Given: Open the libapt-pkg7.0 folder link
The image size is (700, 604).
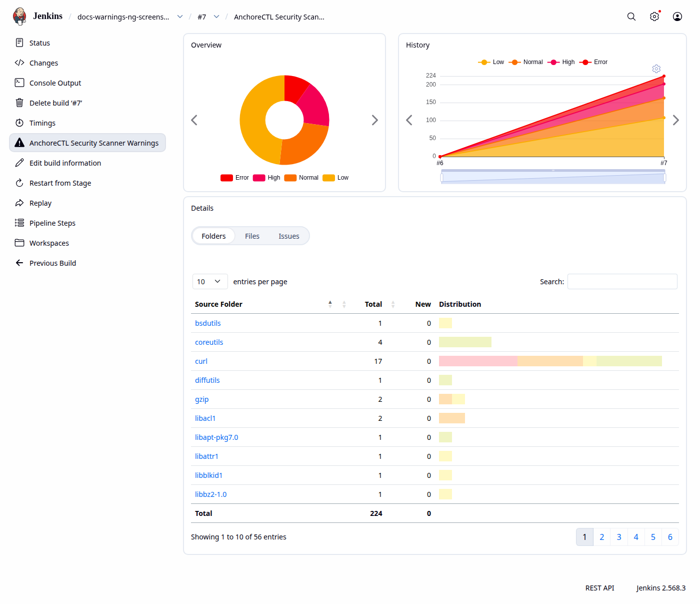Looking at the screenshot, I should pos(216,437).
